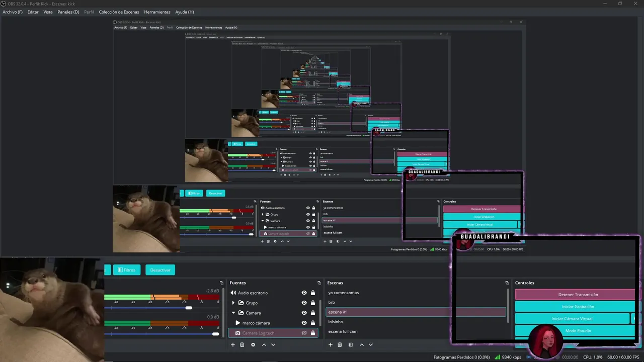Toggle lock on Audio escritorio source
Image resolution: width=644 pixels, height=362 pixels.
point(313,293)
